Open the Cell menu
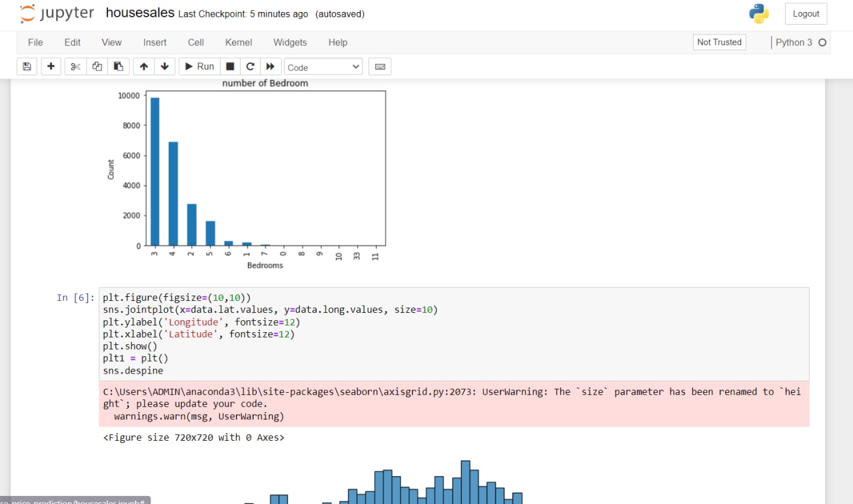 [x=196, y=43]
